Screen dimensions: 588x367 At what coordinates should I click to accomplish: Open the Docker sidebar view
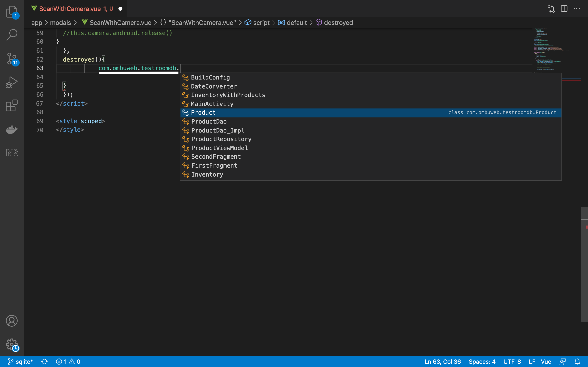(11, 130)
